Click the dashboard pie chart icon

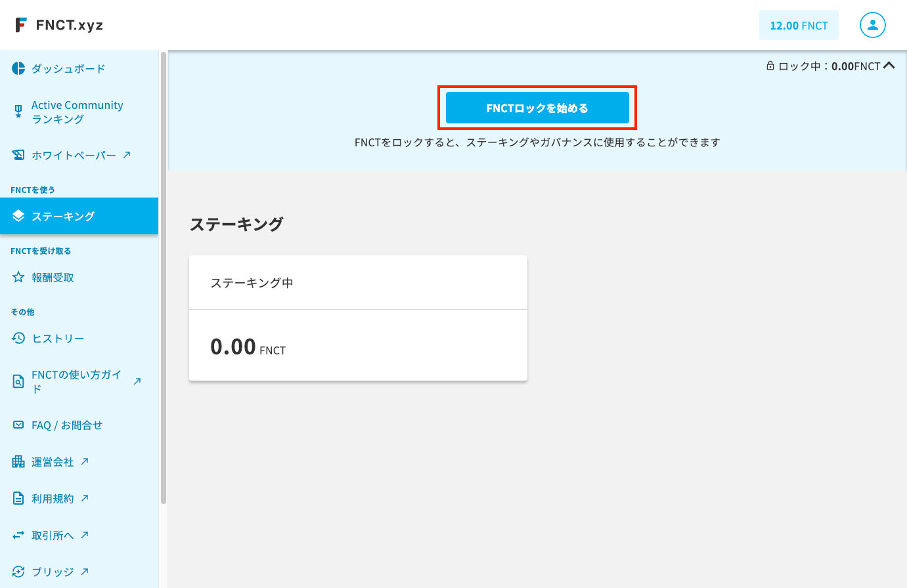point(18,68)
